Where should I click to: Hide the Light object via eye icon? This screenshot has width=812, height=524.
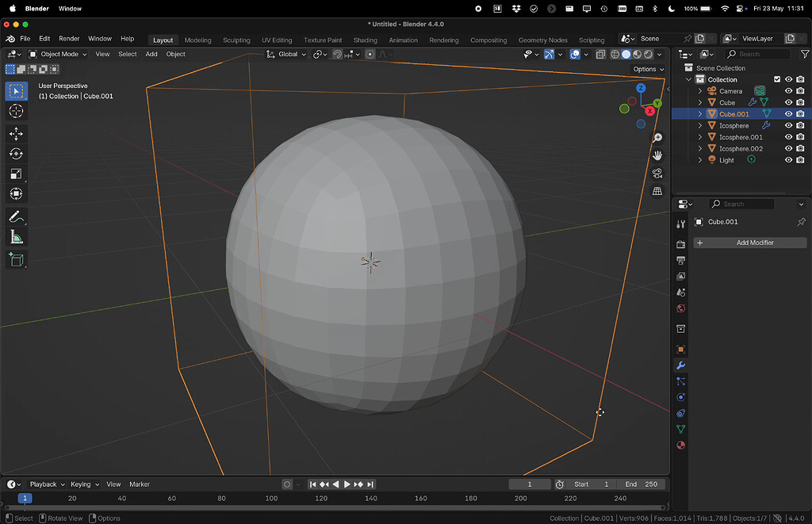tap(788, 160)
